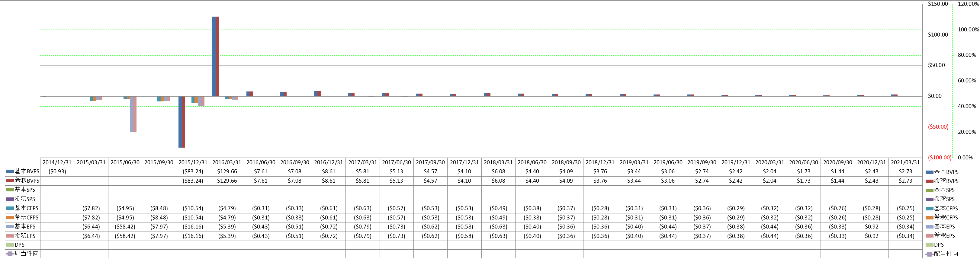The image size is (980, 259).
Task: Select the negative blue 基本BVPS bar for 2015/12/31
Action: pyautogui.click(x=180, y=122)
